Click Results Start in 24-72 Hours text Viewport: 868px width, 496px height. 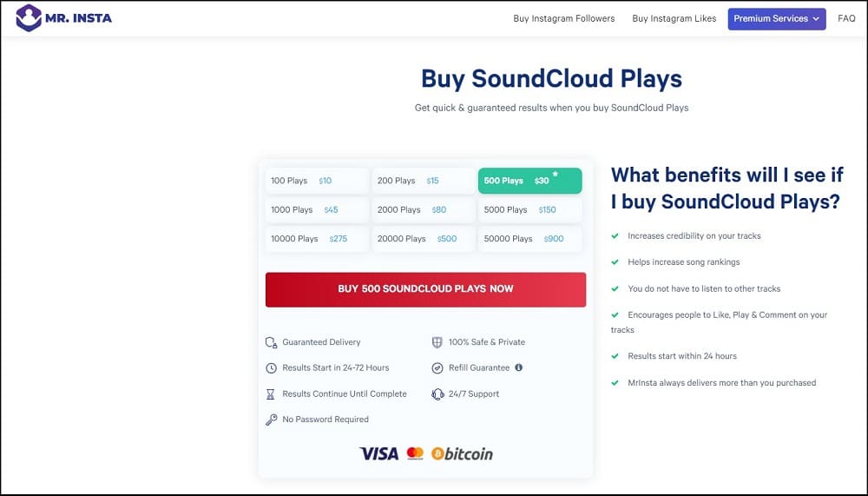tap(335, 368)
